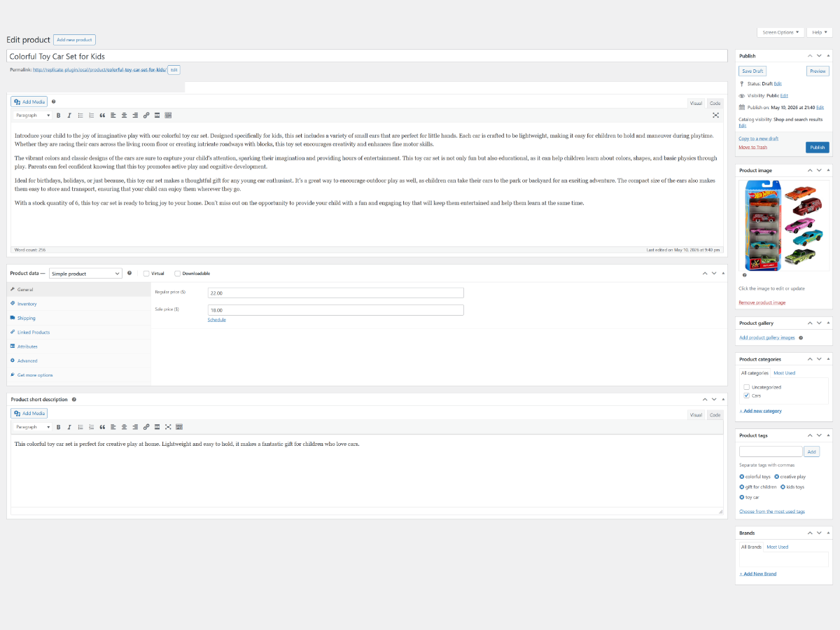Insert link in main description toolbar
The image size is (840, 630).
tap(146, 115)
